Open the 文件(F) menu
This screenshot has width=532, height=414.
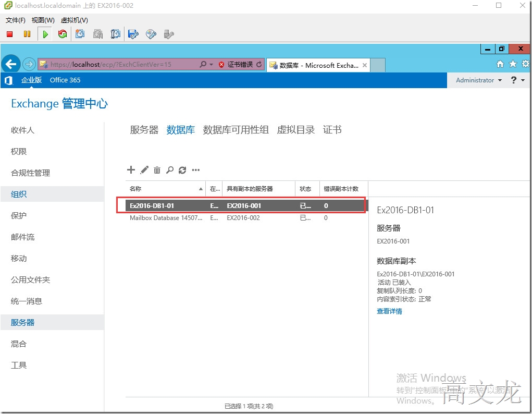point(15,20)
